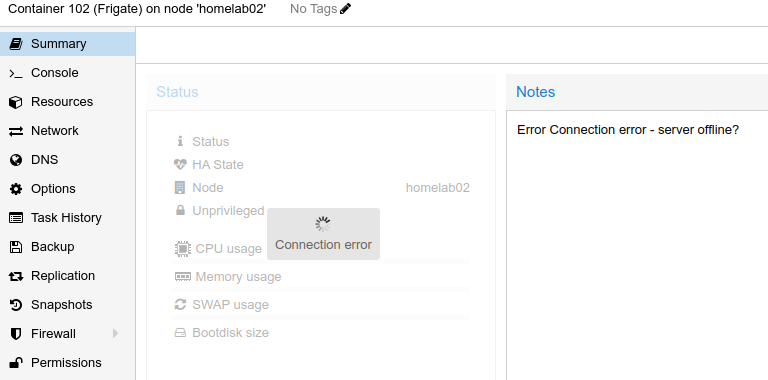Click the Snapshots history icon

(16, 305)
